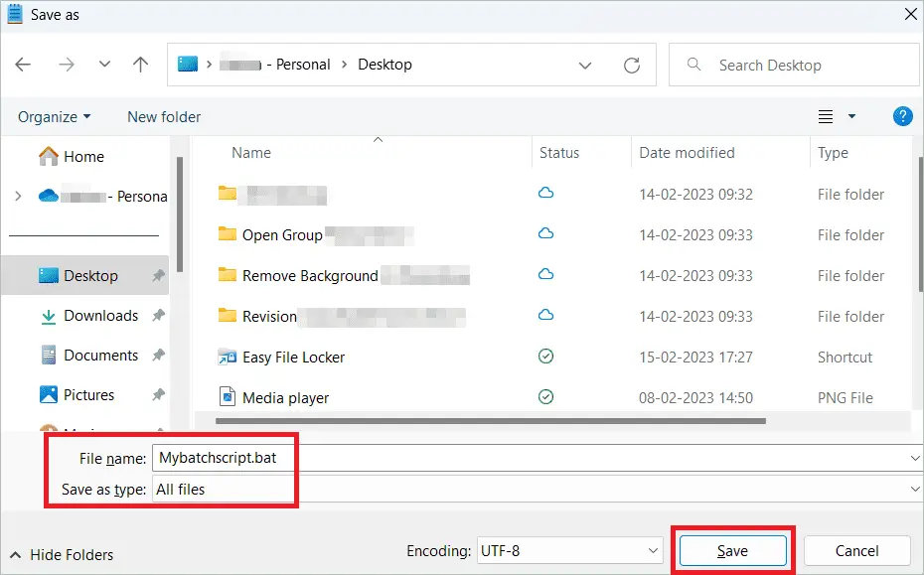The image size is (924, 575).
Task: Select the Pictures sidebar entry
Action: pyautogui.click(x=92, y=394)
